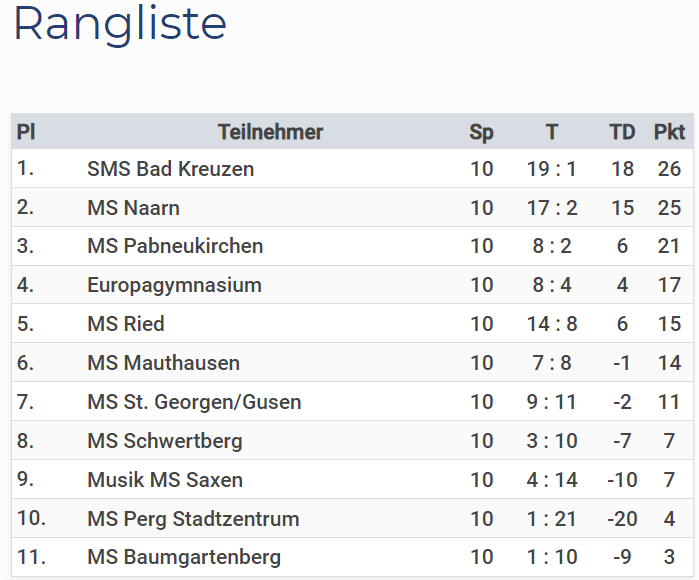Click the Rangliste heading
The height and width of the screenshot is (580, 699).
(120, 25)
